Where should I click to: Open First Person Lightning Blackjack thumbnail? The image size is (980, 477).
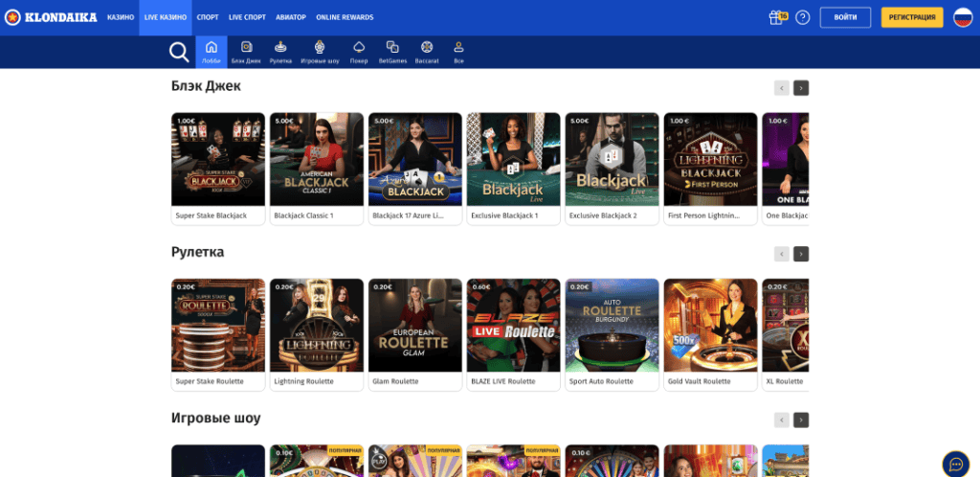point(711,159)
